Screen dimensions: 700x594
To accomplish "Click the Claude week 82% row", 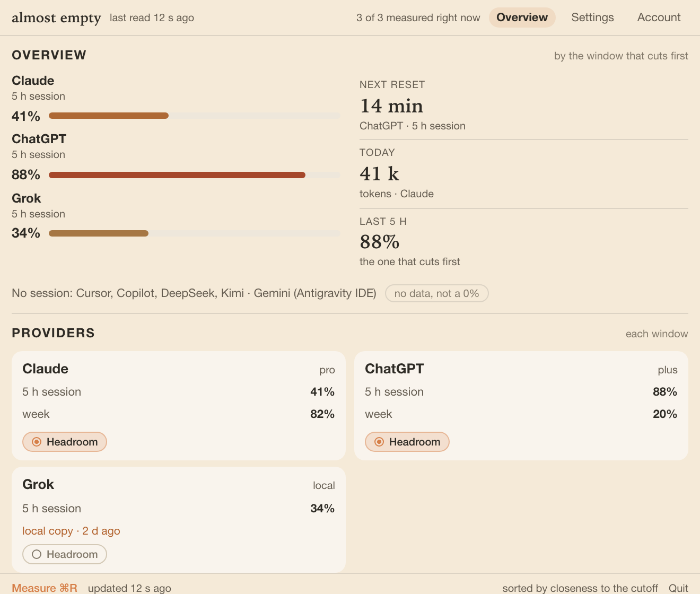I will click(178, 414).
